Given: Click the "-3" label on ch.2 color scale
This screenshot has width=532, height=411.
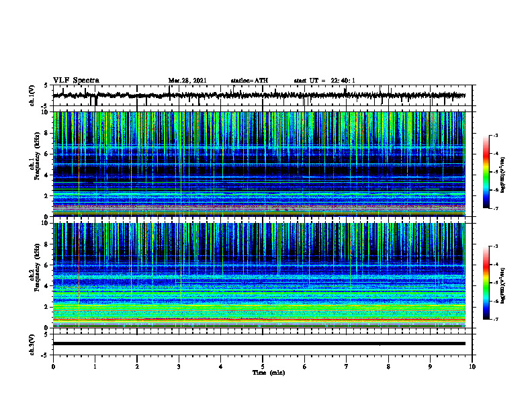Looking at the screenshot, I should 496,246.
